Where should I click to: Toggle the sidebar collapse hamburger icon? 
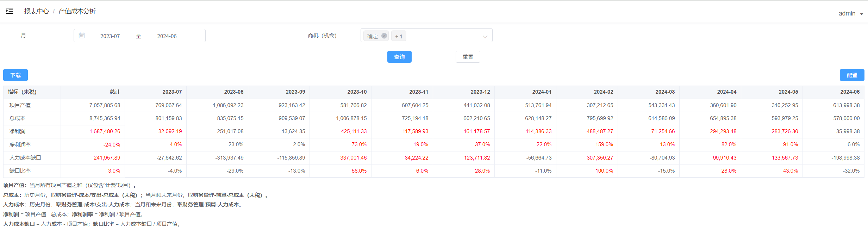pos(10,11)
